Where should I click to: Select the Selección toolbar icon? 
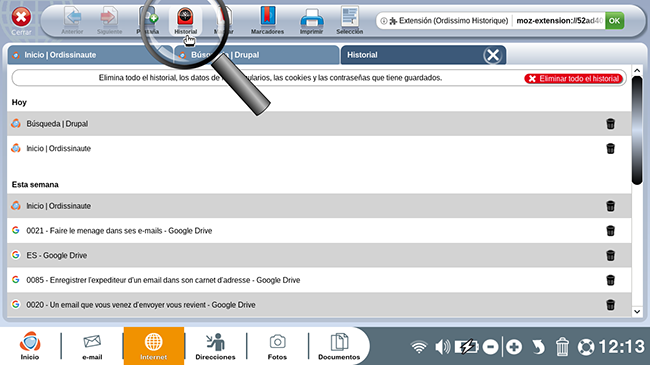[349, 20]
